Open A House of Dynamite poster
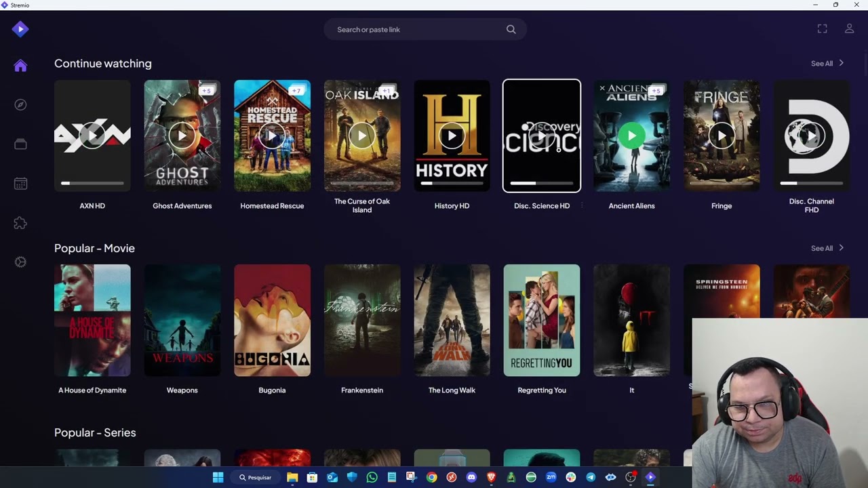 (92, 320)
